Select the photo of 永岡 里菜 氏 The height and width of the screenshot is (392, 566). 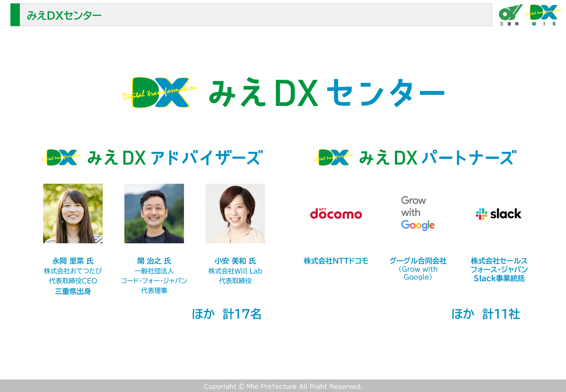pos(73,214)
